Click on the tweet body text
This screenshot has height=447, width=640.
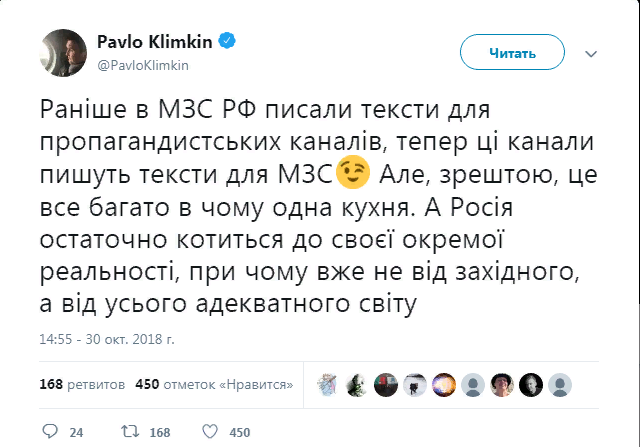pyautogui.click(x=300, y=203)
